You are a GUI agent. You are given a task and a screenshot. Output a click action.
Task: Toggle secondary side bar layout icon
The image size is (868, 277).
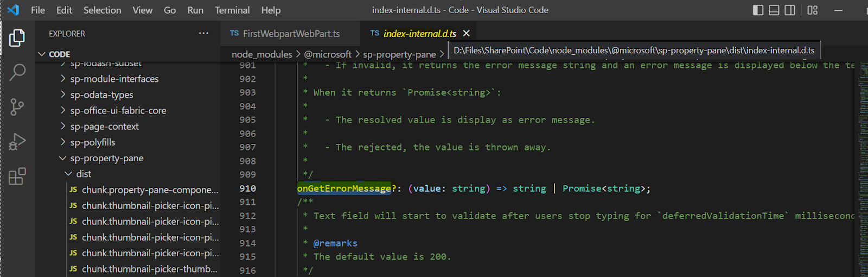790,10
